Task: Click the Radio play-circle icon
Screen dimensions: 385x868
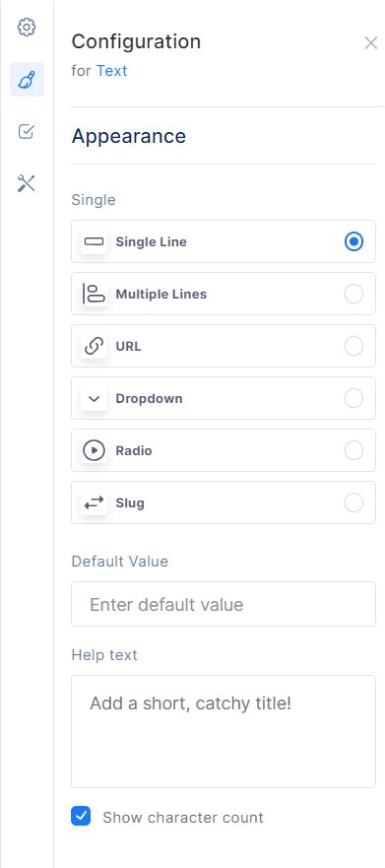Action: click(x=95, y=450)
